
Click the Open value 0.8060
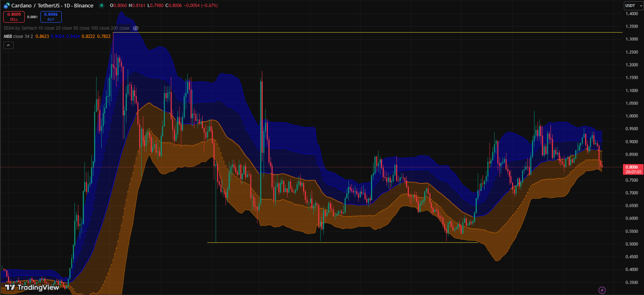coord(119,5)
